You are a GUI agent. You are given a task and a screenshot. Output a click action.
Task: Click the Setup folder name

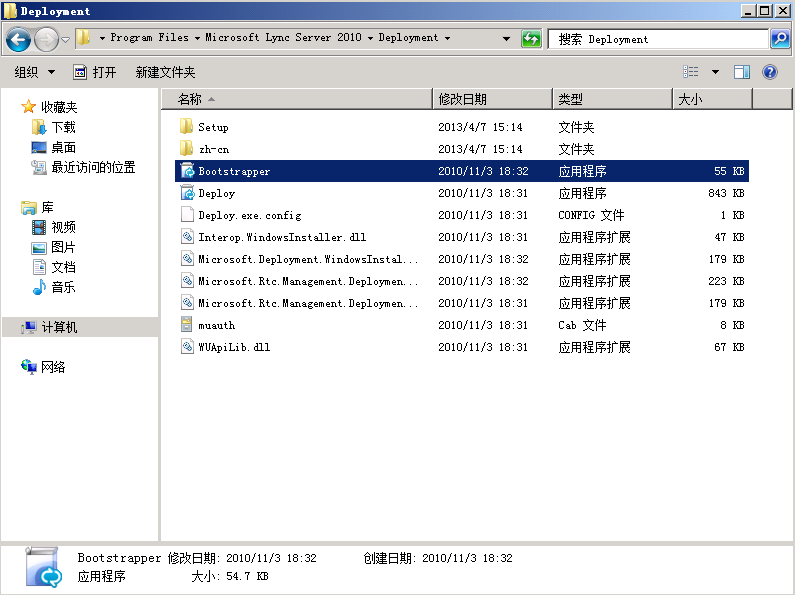[213, 127]
